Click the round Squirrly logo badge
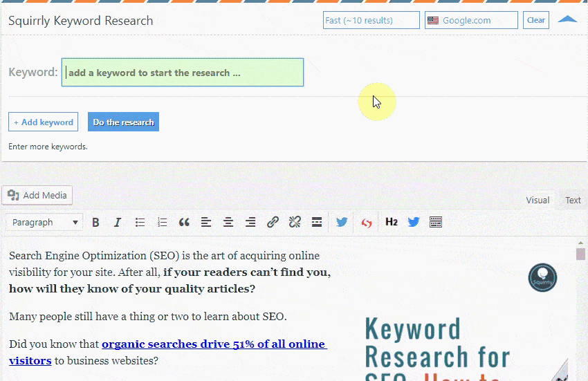The image size is (588, 381). click(x=542, y=277)
